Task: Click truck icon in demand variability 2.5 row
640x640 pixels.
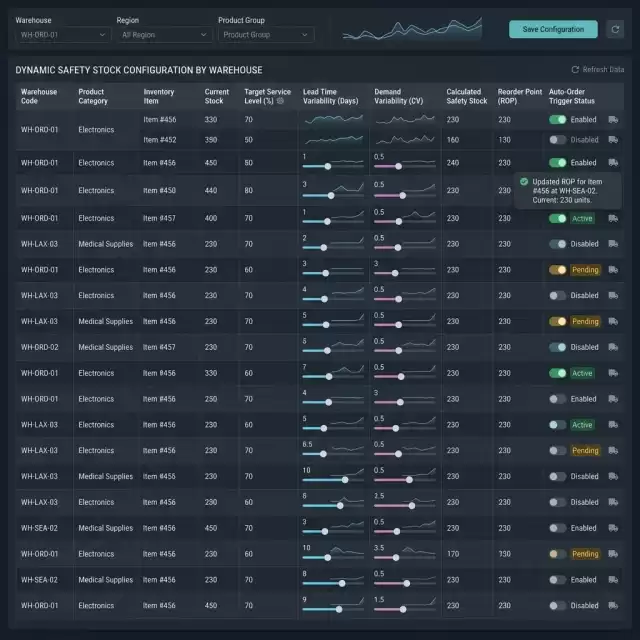Action: [x=613, y=502]
